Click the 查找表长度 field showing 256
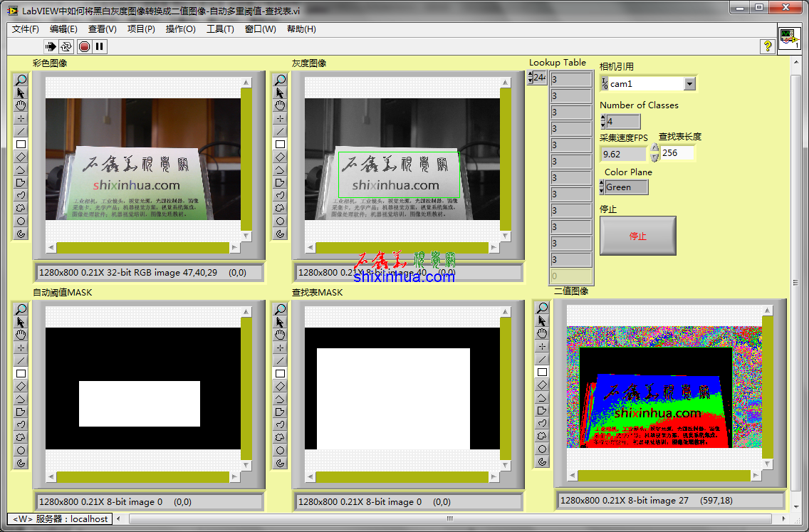The image size is (809, 532). point(677,153)
